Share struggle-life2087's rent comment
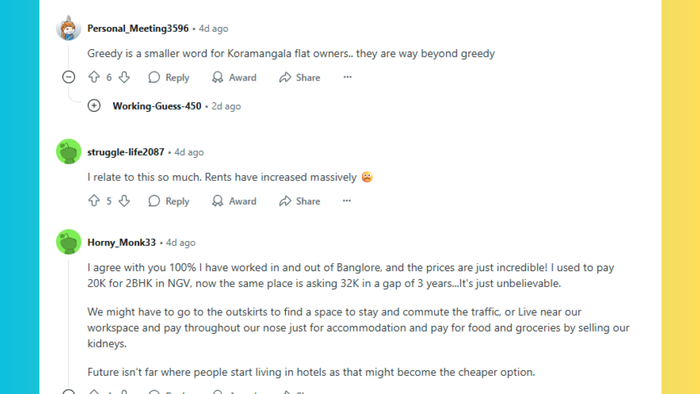This screenshot has height=394, width=700. click(300, 201)
